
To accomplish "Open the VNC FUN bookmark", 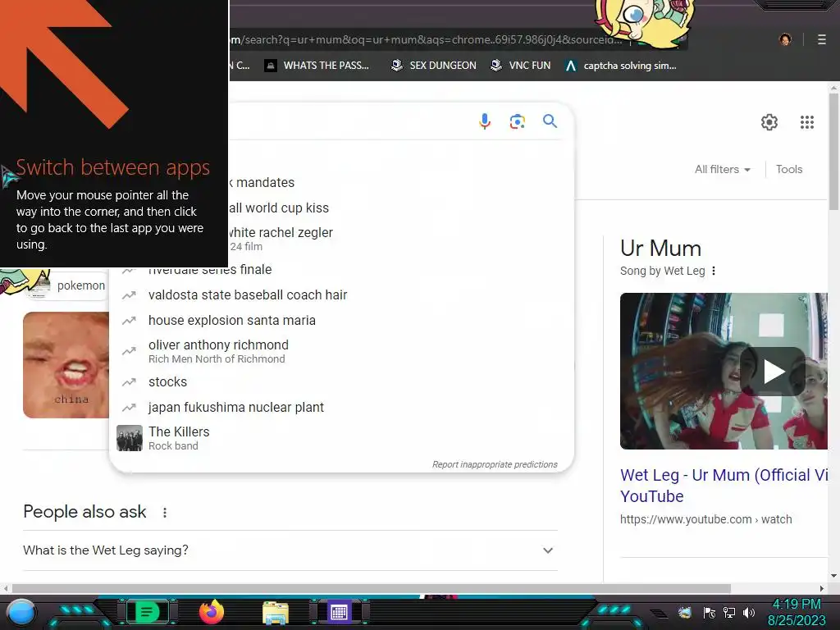I will (521, 66).
